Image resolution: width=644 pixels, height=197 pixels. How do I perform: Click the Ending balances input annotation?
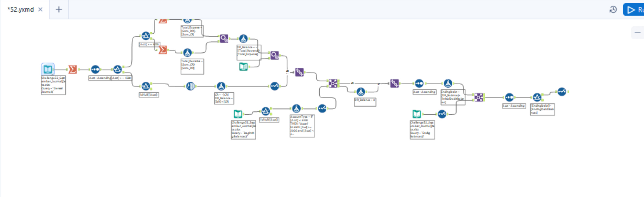pyautogui.click(x=422, y=130)
